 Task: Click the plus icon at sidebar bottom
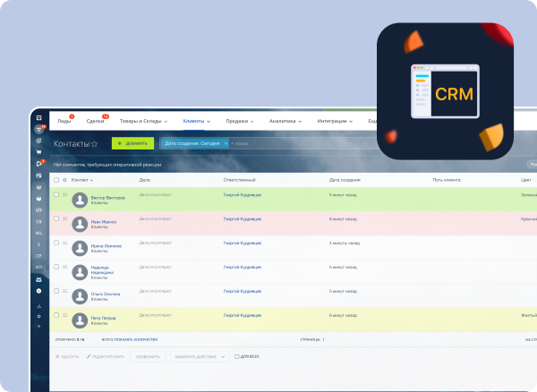point(38,327)
